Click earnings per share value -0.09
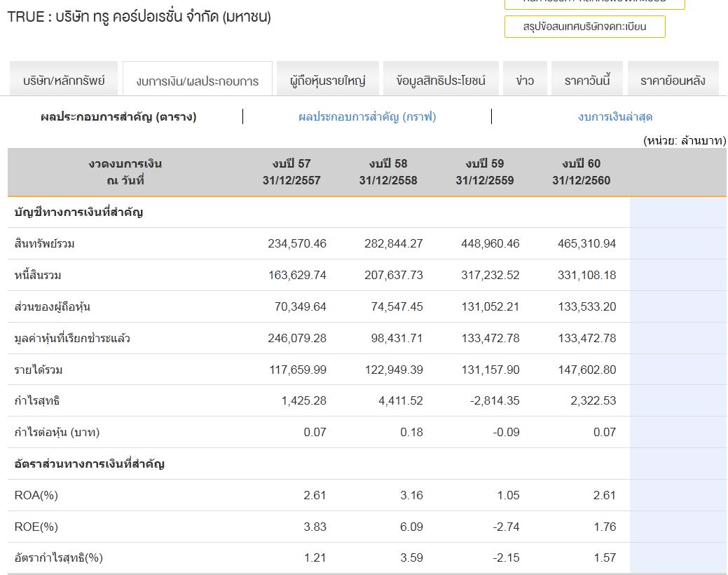The image size is (728, 575). point(506,432)
